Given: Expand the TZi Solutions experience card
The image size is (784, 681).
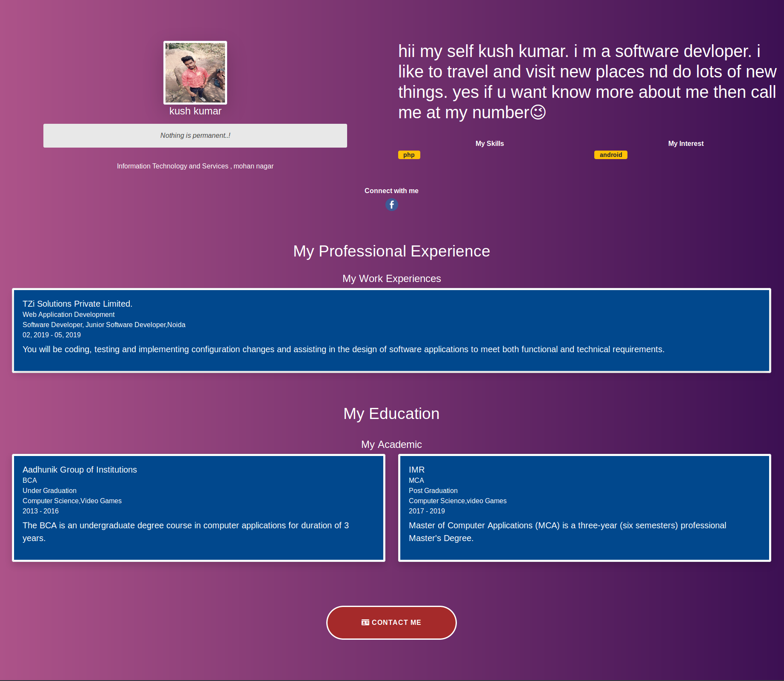Looking at the screenshot, I should 391,330.
